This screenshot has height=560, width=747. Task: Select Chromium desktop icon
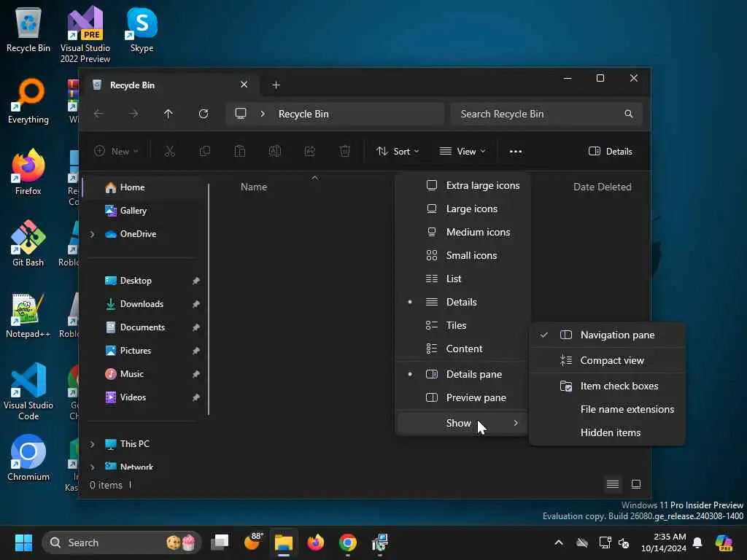coord(28,458)
